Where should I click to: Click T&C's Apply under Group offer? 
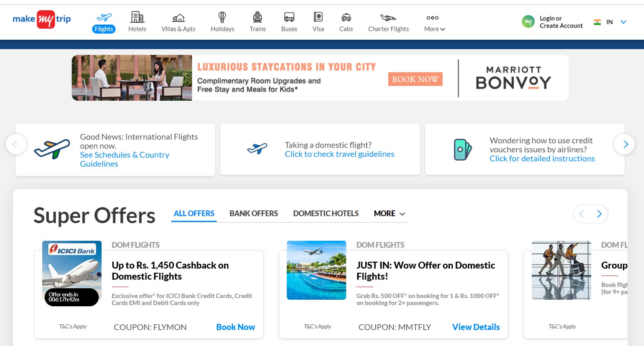562,326
